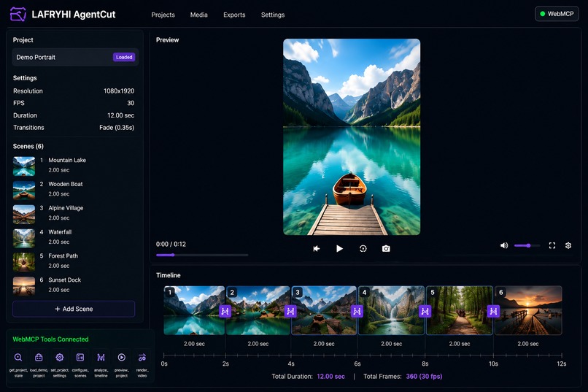
Task: Click transition icon between clips 2 and 3
Action: click(290, 311)
